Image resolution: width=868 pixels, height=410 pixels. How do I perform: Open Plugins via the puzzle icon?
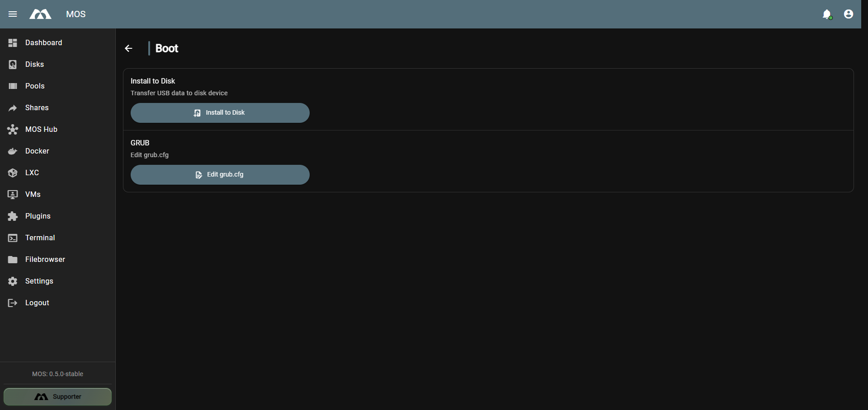(13, 216)
